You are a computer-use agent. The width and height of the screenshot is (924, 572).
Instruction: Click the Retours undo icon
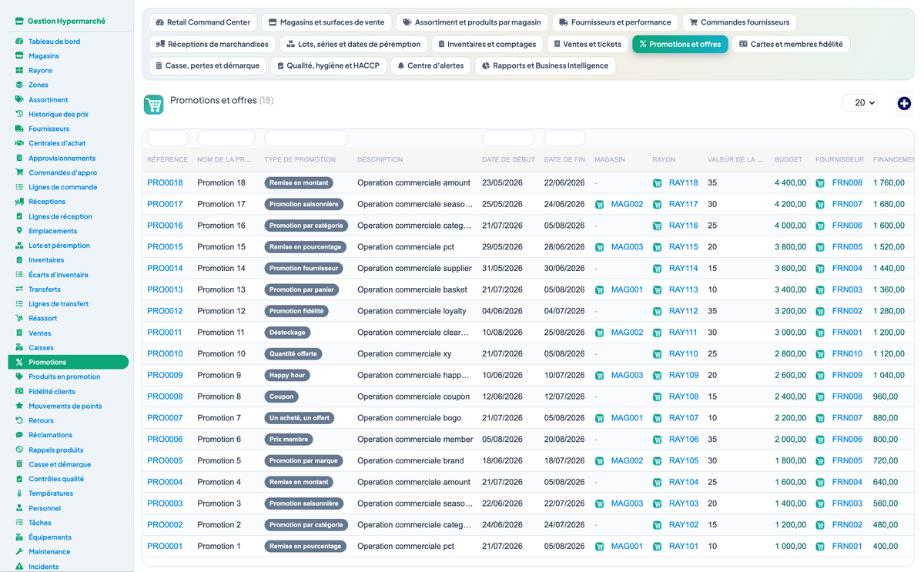tap(19, 420)
